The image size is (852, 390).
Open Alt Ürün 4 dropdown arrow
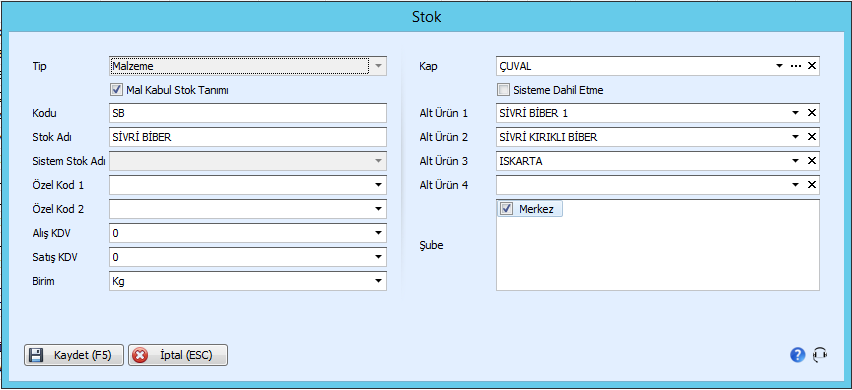pos(795,185)
